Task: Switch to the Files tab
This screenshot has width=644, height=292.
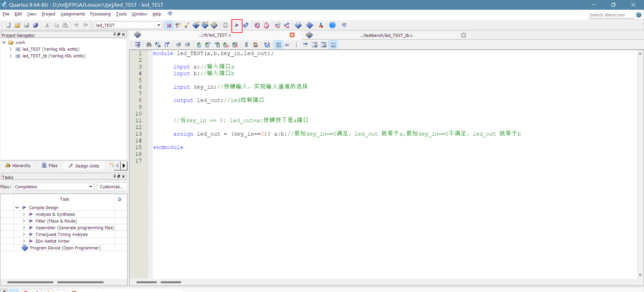Action: point(50,165)
